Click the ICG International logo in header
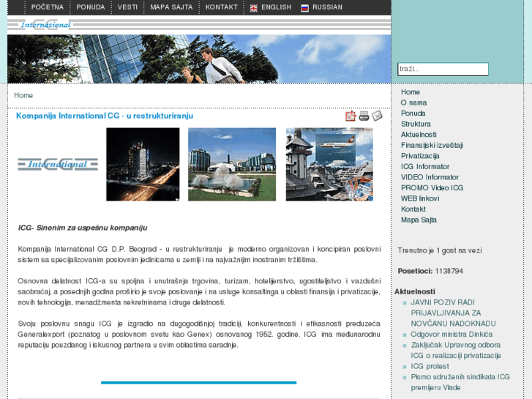Screen dimensions: 532x399 pos(45,25)
